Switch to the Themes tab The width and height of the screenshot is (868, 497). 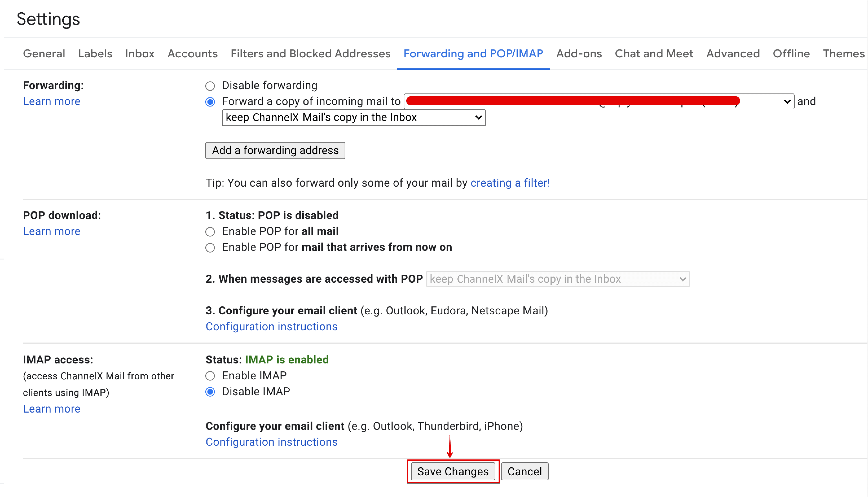844,54
